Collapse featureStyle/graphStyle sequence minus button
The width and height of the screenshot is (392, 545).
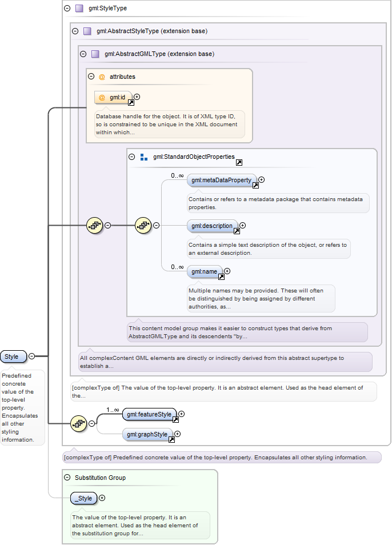(x=92, y=424)
